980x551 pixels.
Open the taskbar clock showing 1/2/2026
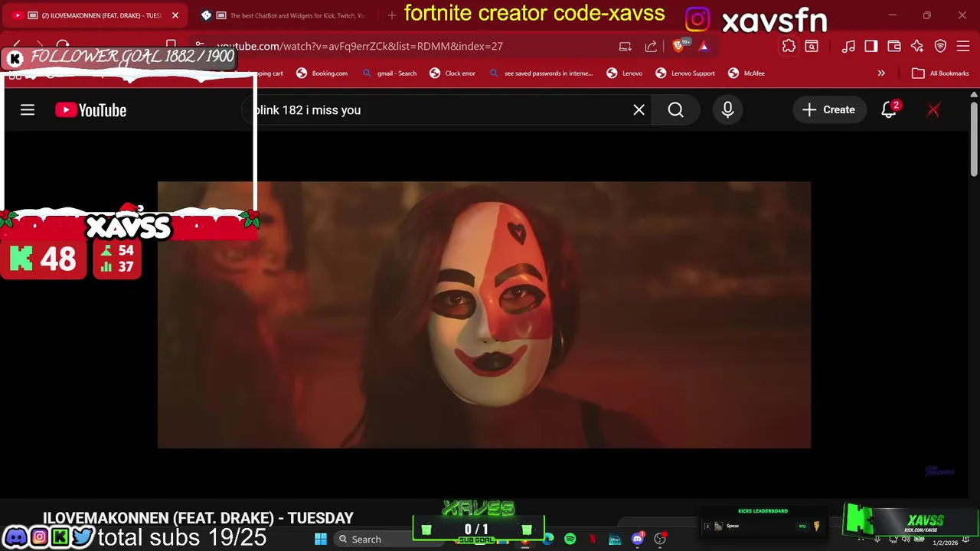coord(945,542)
